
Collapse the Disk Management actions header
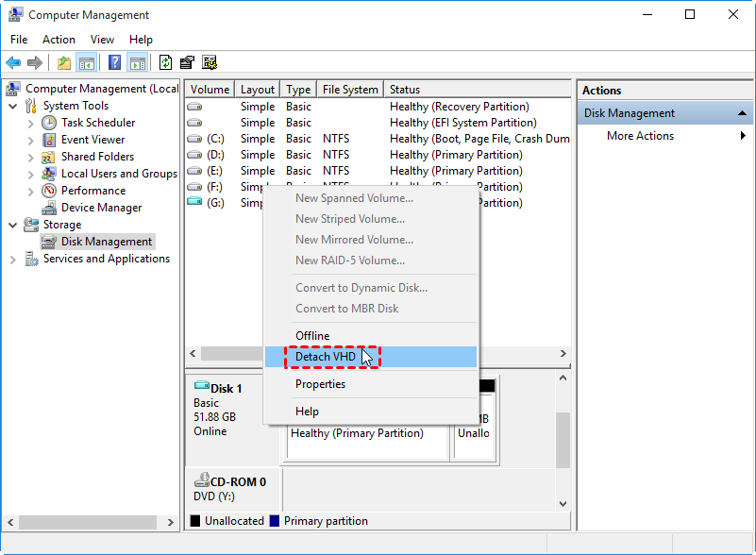pos(743,113)
